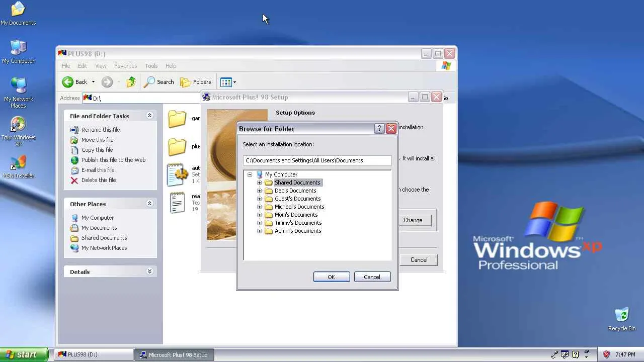Click the installation location path field
Image resolution: width=644 pixels, height=362 pixels.
coord(317,160)
